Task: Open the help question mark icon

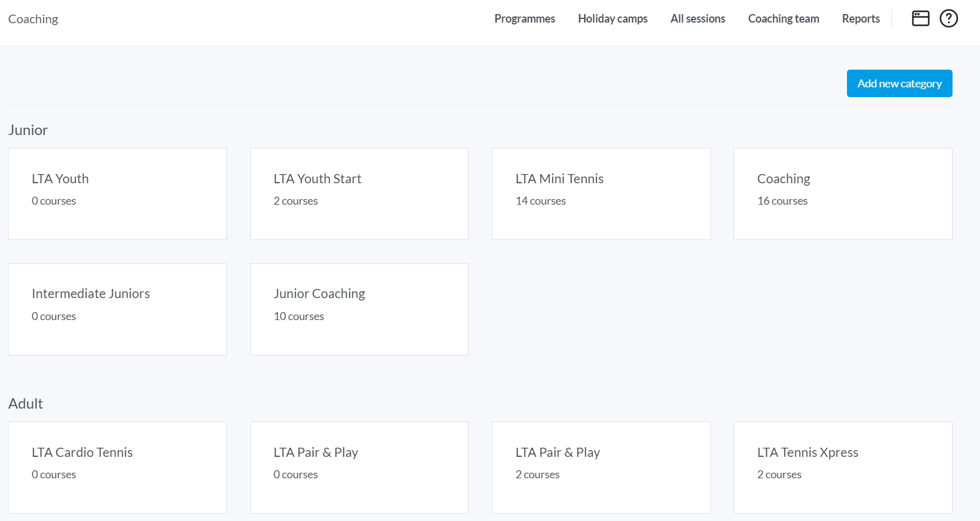Action: (x=948, y=19)
